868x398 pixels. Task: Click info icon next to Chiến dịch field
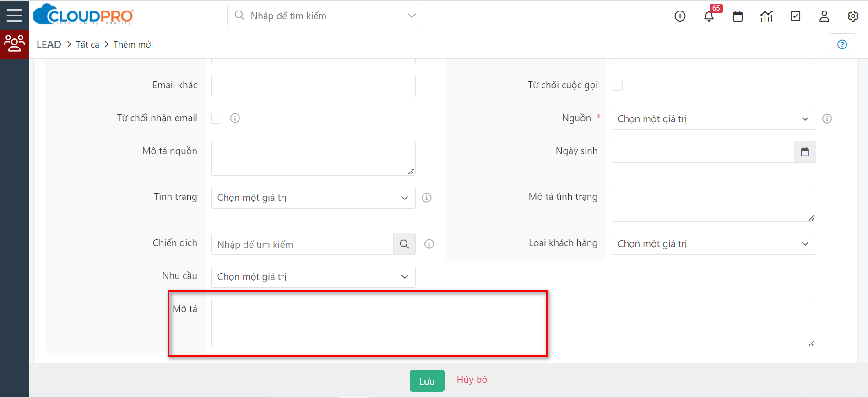click(429, 244)
